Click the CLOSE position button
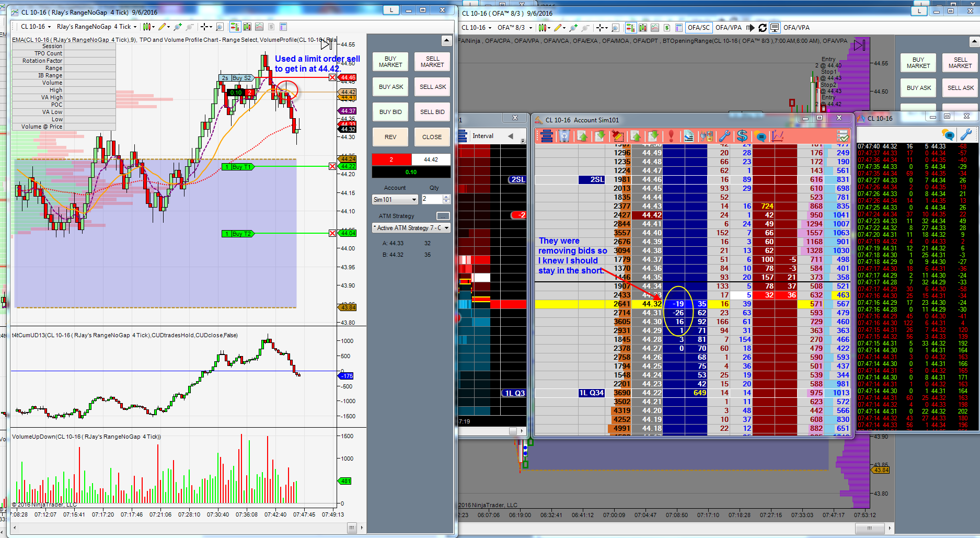The image size is (980, 538). coord(432,137)
